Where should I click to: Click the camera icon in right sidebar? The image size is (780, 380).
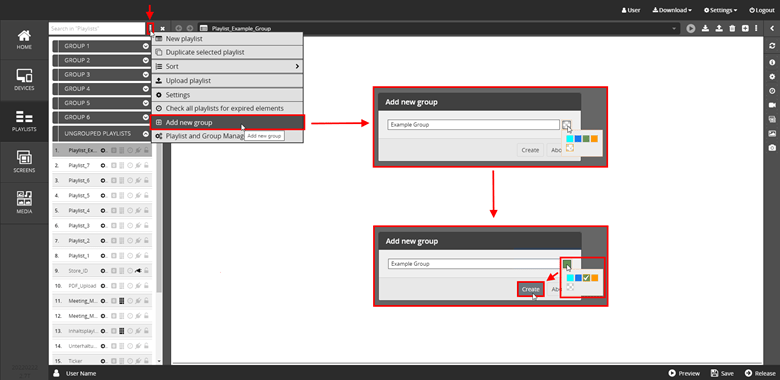point(772,148)
